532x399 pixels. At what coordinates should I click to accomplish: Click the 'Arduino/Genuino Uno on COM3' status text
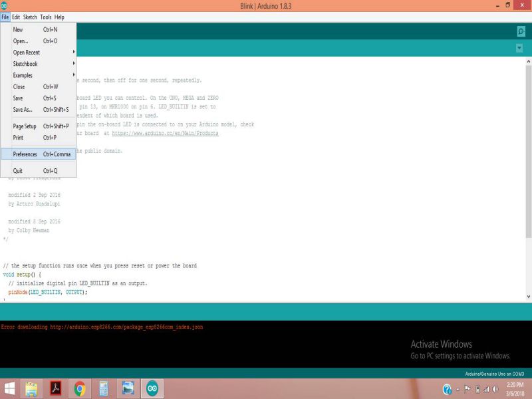pos(494,374)
